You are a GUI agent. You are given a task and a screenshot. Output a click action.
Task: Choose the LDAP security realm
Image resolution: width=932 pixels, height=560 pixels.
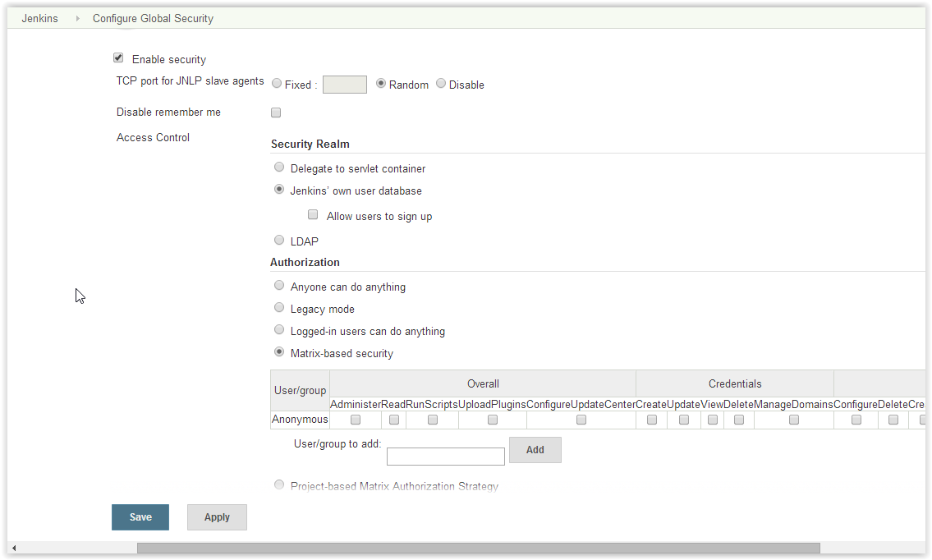tap(278, 240)
